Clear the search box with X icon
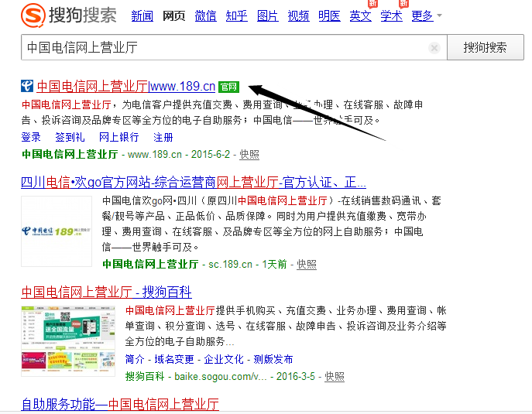Viewport: 532px width, 414px height. (x=434, y=48)
